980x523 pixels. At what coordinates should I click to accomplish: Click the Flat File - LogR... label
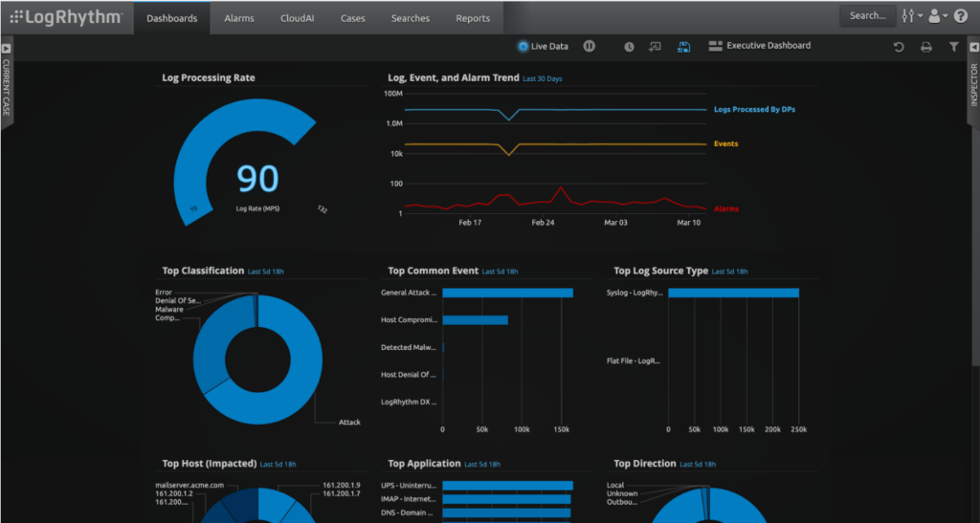click(634, 360)
